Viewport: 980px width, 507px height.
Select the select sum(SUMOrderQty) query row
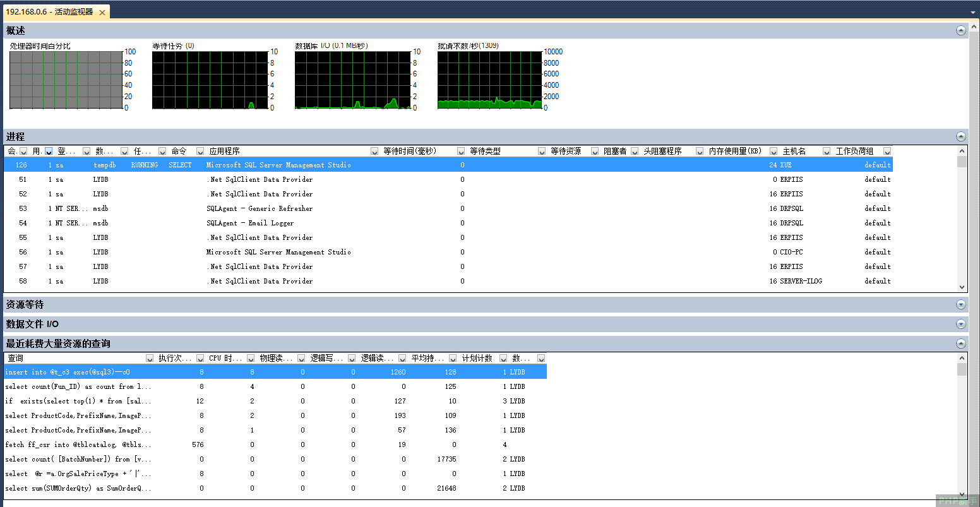(x=275, y=488)
